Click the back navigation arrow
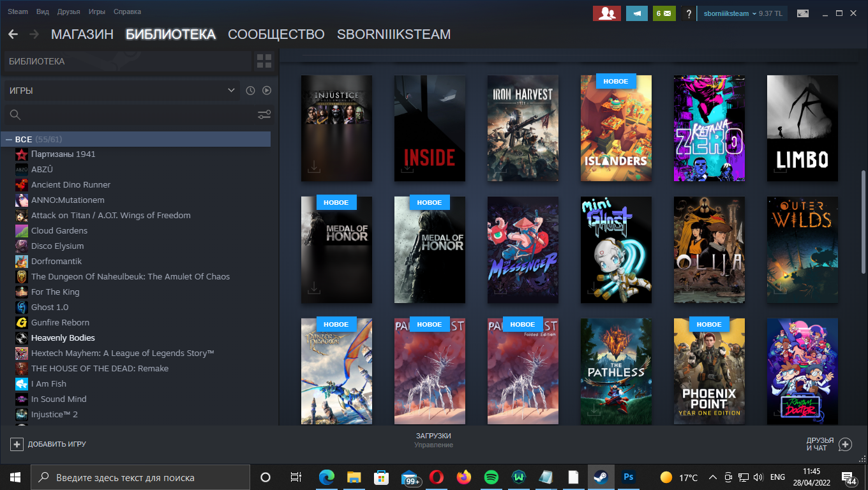868x490 pixels. point(13,34)
